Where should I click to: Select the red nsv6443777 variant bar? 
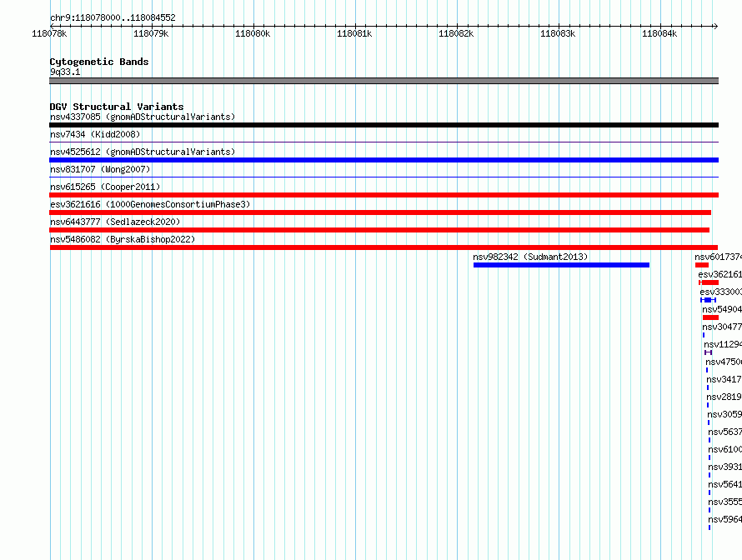[379, 230]
